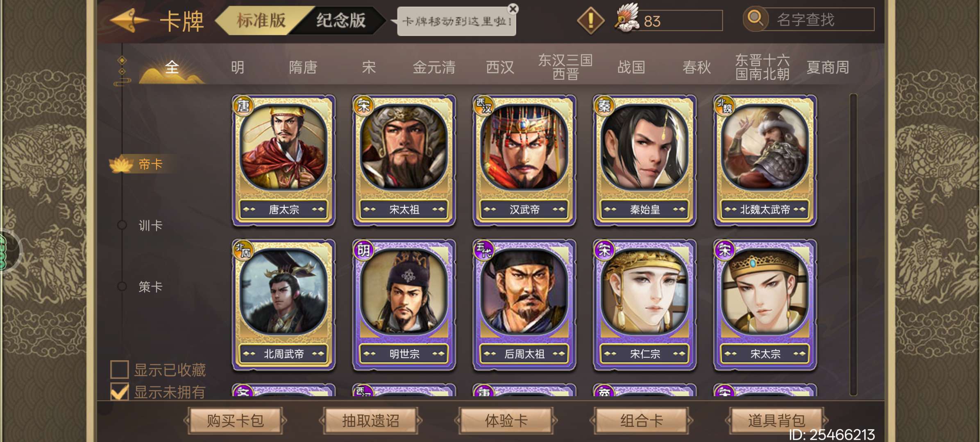Image resolution: width=980 pixels, height=442 pixels.
Task: Switch to the 纪念版 edition toggle
Action: click(x=340, y=20)
